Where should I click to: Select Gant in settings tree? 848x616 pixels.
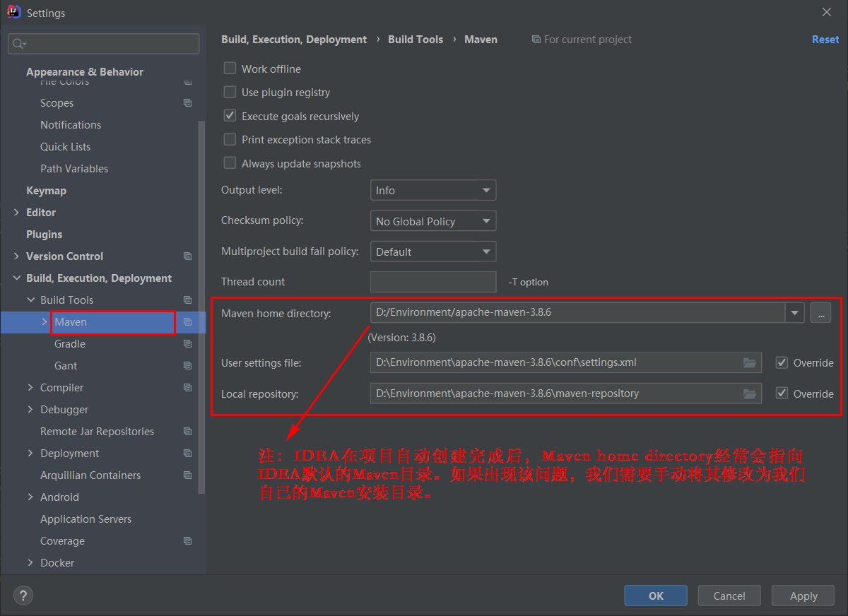tap(66, 366)
